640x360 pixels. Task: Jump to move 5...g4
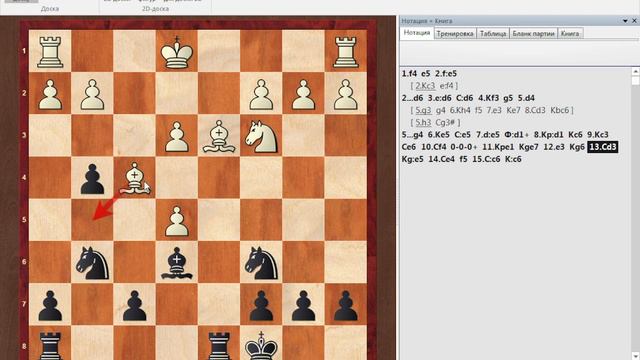coord(412,135)
